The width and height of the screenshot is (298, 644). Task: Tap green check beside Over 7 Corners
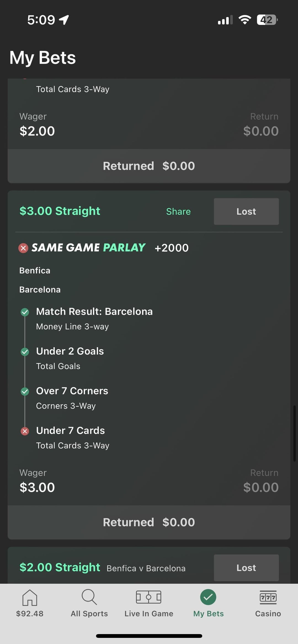(x=25, y=391)
